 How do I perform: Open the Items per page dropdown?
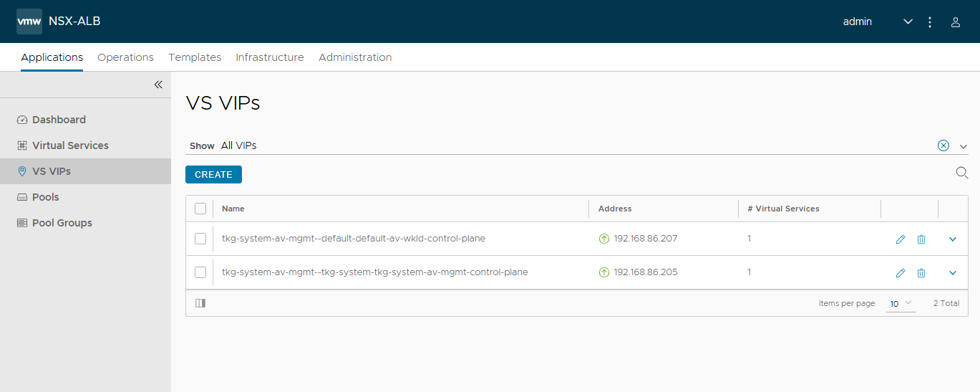coord(901,304)
